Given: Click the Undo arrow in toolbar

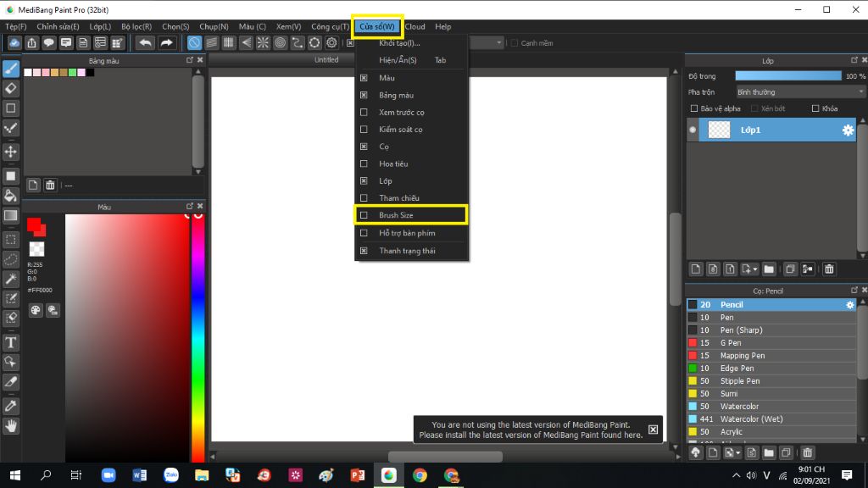Looking at the screenshot, I should 145,42.
